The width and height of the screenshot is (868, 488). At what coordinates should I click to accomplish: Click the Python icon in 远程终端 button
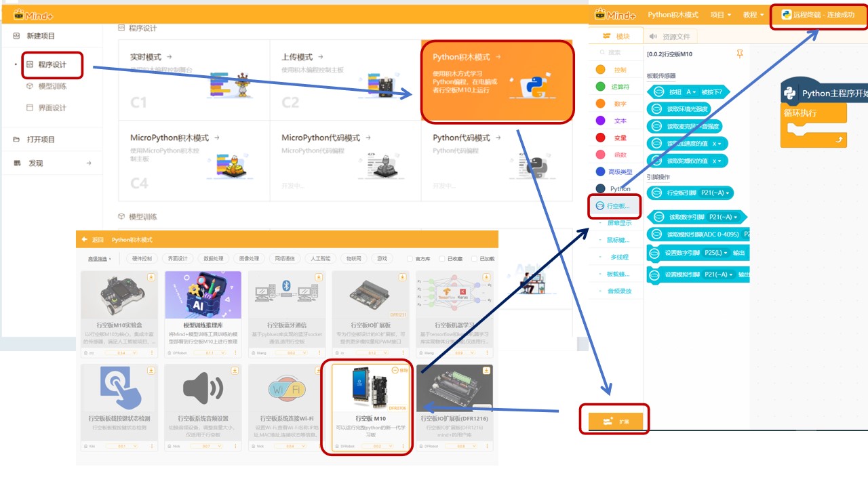coord(787,15)
